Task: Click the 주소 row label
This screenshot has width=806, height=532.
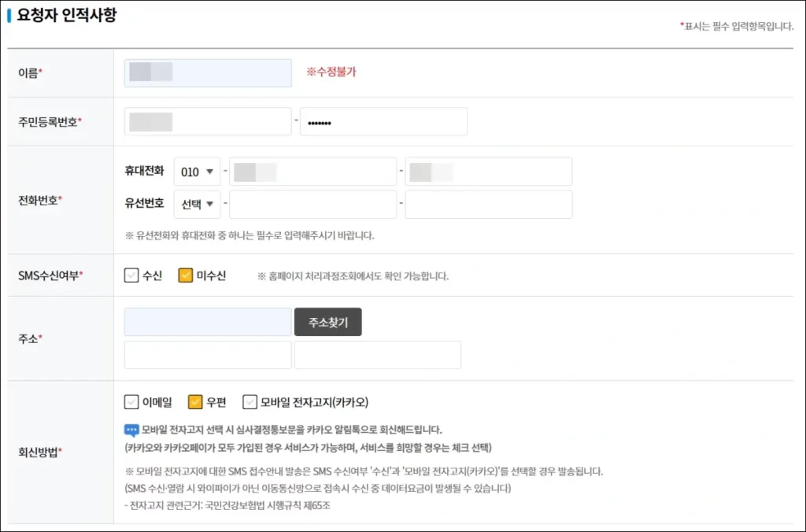Action: (31, 339)
